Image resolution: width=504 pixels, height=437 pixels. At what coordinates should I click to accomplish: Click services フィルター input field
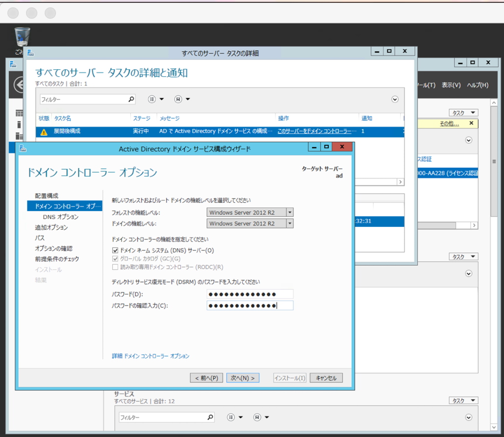point(163,417)
